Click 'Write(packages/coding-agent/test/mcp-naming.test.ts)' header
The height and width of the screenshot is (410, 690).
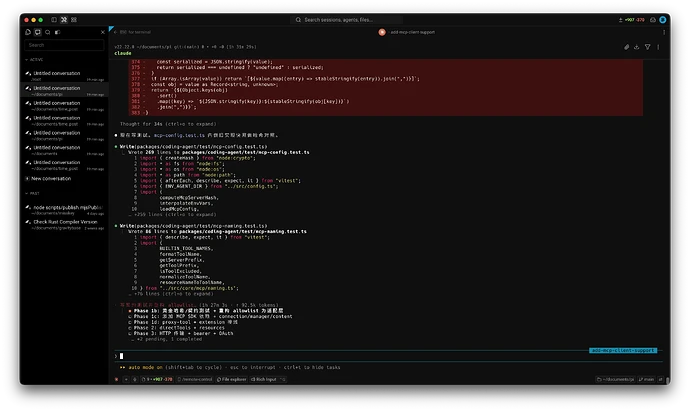[194, 226]
